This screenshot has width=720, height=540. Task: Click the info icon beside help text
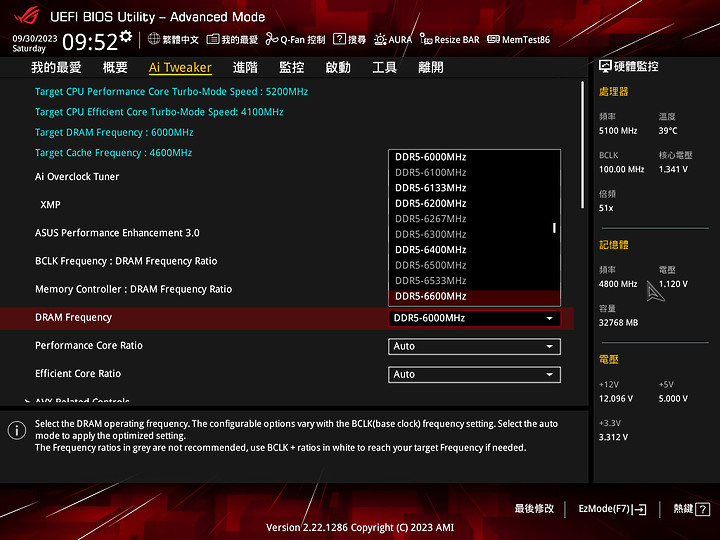tap(17, 430)
